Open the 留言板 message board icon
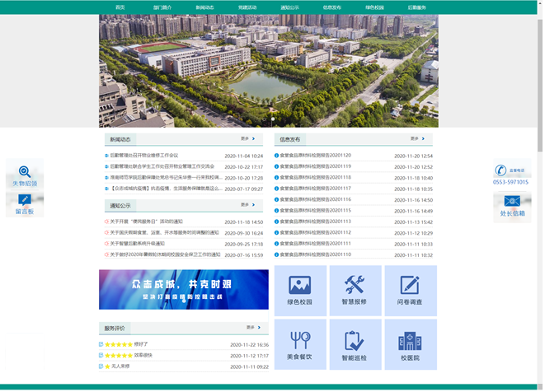This screenshot has height=392, width=545. [25, 204]
